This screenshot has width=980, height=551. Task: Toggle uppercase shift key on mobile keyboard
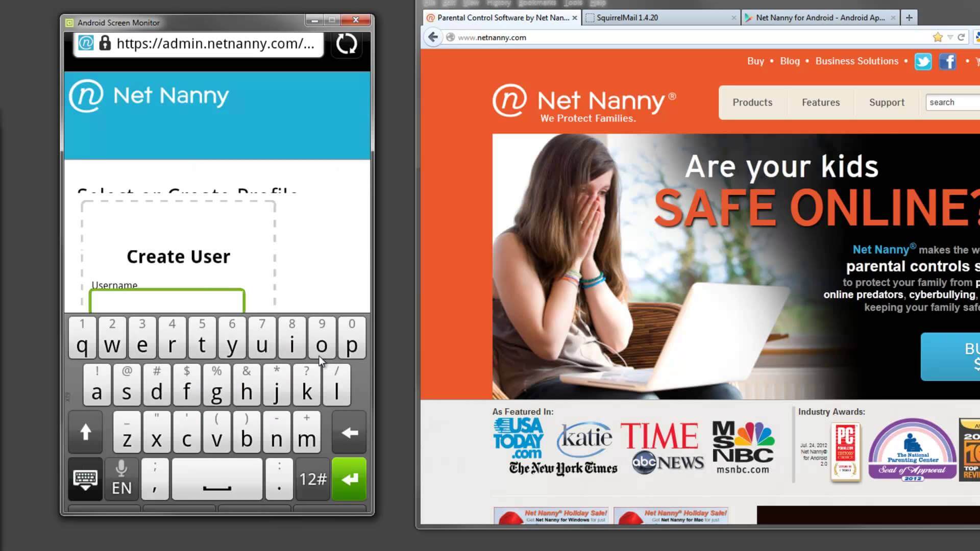(x=86, y=431)
